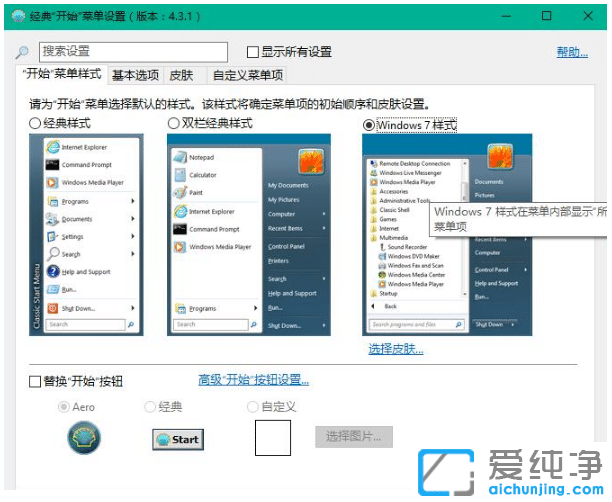Image resolution: width=612 pixels, height=502 pixels.
Task: Switch to the 基本选项 tab
Action: (135, 75)
